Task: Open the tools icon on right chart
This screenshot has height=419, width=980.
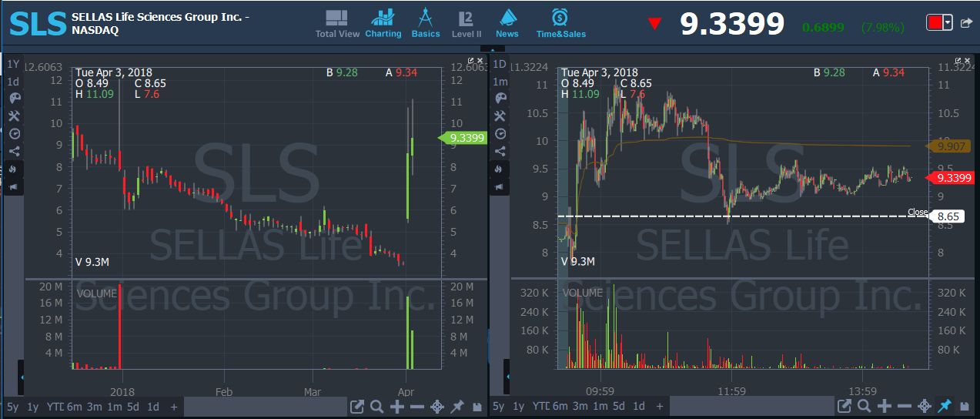Action: pos(500,116)
